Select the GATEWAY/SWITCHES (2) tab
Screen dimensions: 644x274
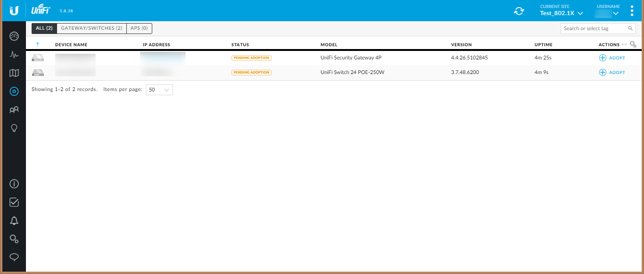[91, 28]
